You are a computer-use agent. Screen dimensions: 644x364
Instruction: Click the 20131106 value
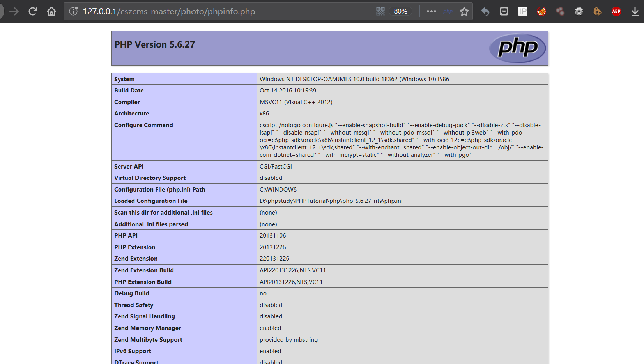point(273,236)
